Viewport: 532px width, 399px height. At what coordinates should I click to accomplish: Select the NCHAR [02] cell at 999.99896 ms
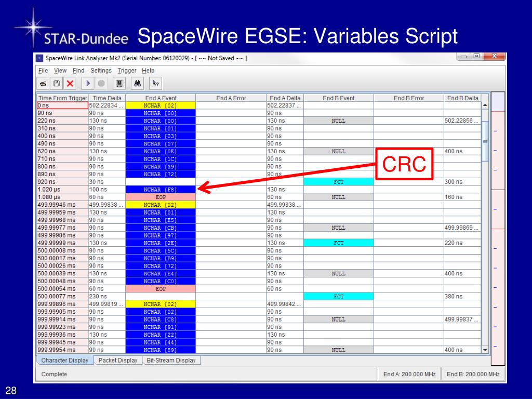tap(161, 304)
